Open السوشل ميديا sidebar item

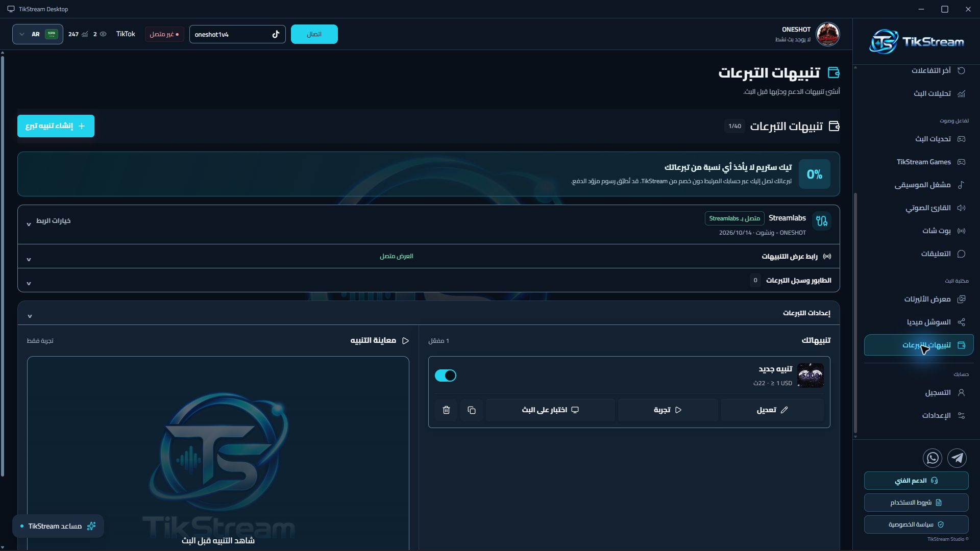(919, 322)
